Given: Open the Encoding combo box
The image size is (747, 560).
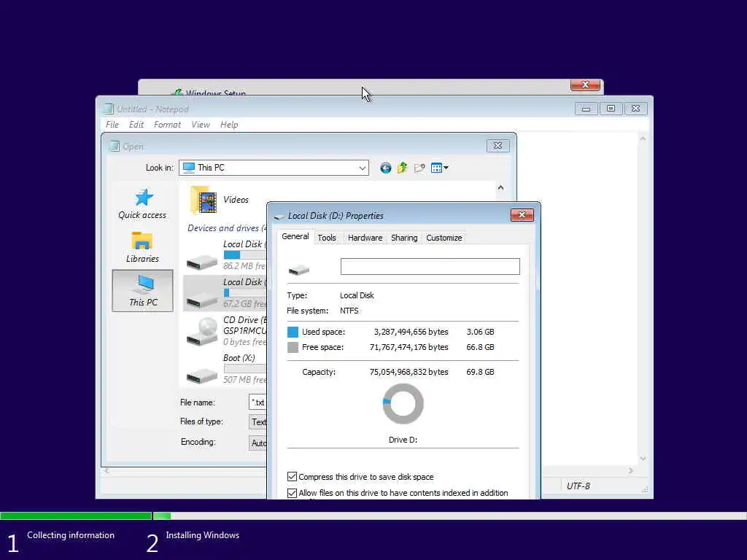Looking at the screenshot, I should click(x=258, y=443).
